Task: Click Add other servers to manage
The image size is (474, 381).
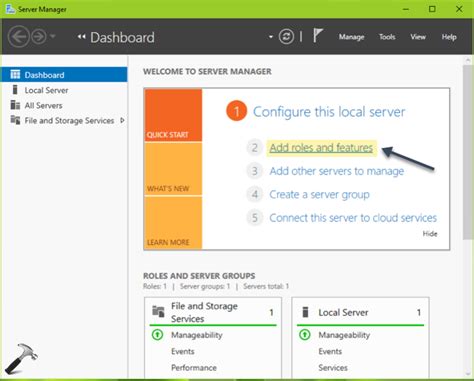Action: [x=337, y=171]
